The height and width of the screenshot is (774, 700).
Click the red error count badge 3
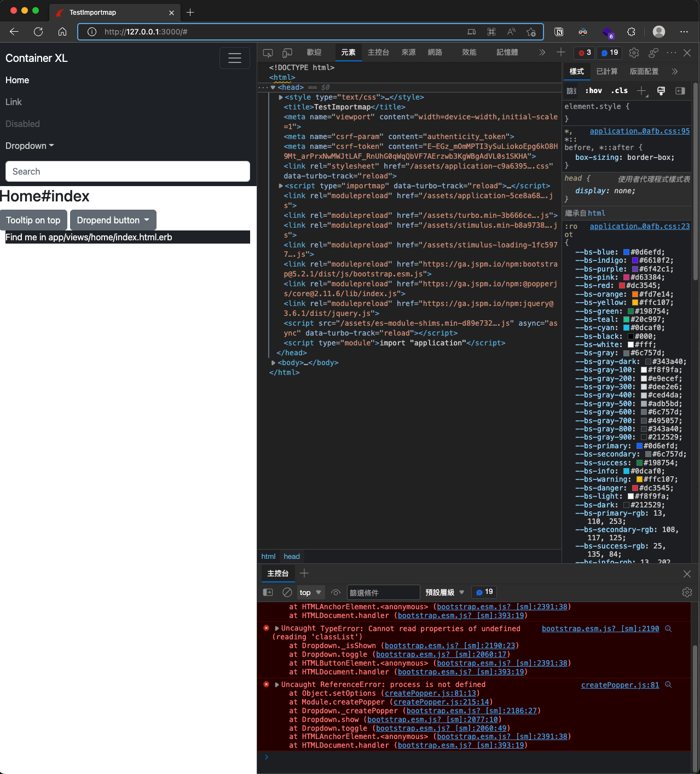(585, 53)
